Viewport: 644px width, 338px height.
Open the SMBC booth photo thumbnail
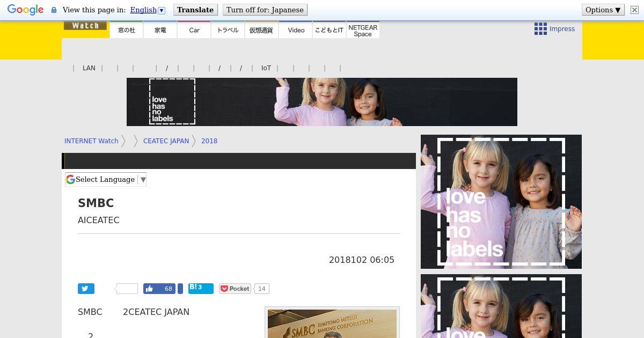coord(332,323)
